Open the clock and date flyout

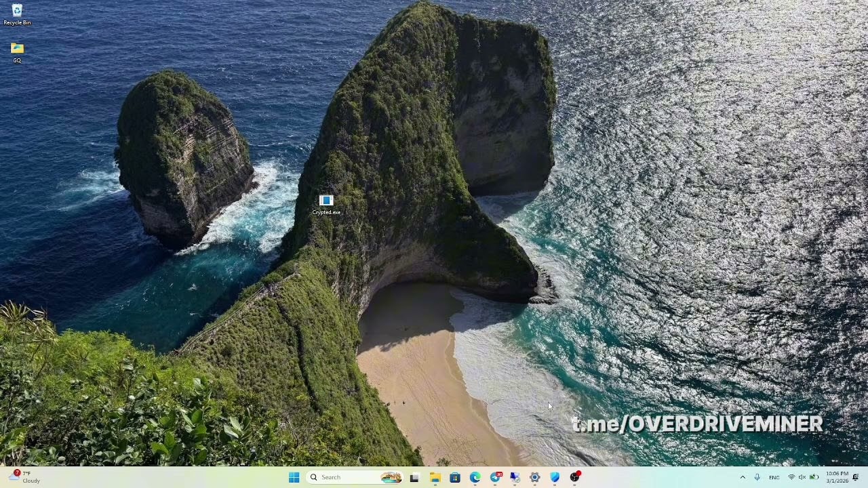click(837, 477)
